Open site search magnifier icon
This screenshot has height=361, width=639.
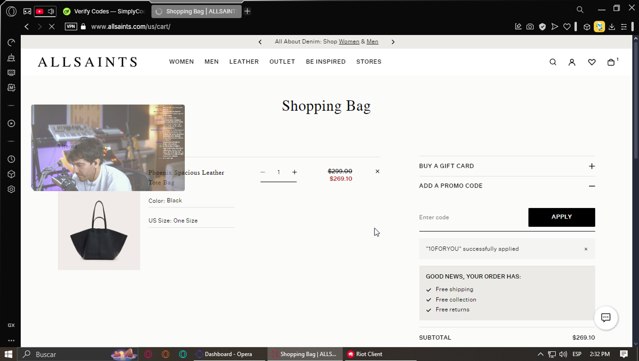pyautogui.click(x=553, y=62)
